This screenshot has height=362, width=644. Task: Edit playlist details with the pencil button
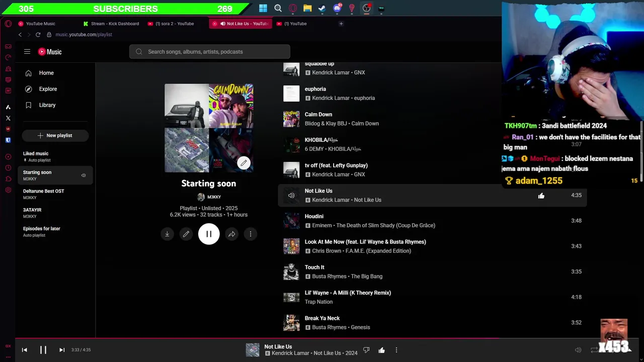pos(186,234)
